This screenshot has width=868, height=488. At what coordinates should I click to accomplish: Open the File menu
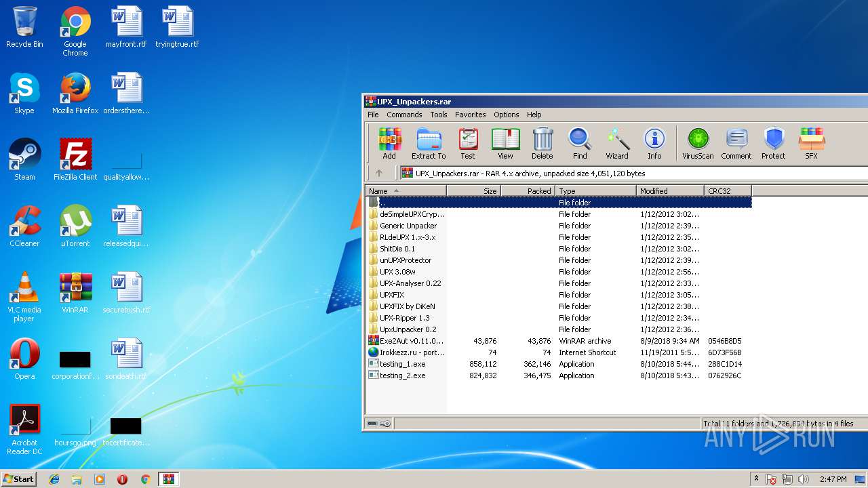click(x=373, y=115)
